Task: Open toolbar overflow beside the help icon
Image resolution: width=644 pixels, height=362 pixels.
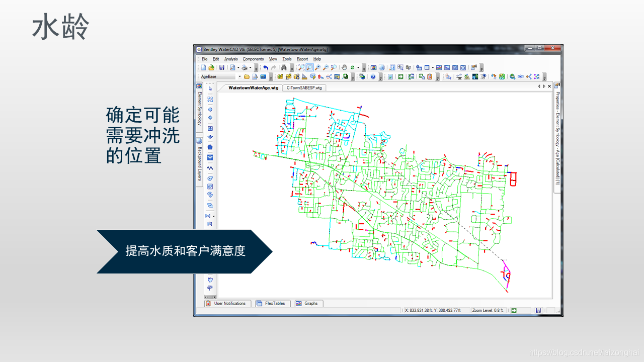Action: click(380, 77)
